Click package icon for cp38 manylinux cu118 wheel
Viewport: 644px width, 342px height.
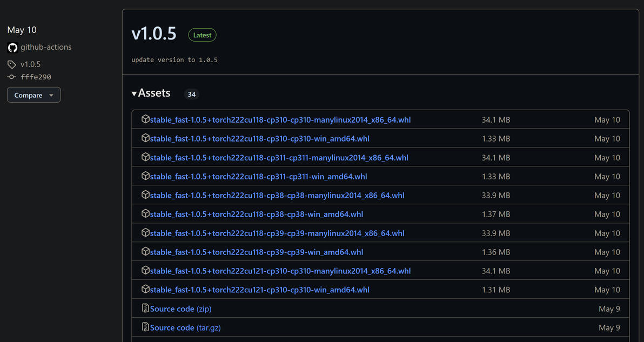[x=145, y=195]
